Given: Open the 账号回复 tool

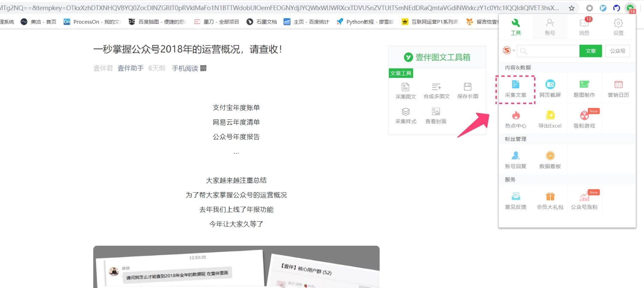Looking at the screenshot, I should 516,160.
